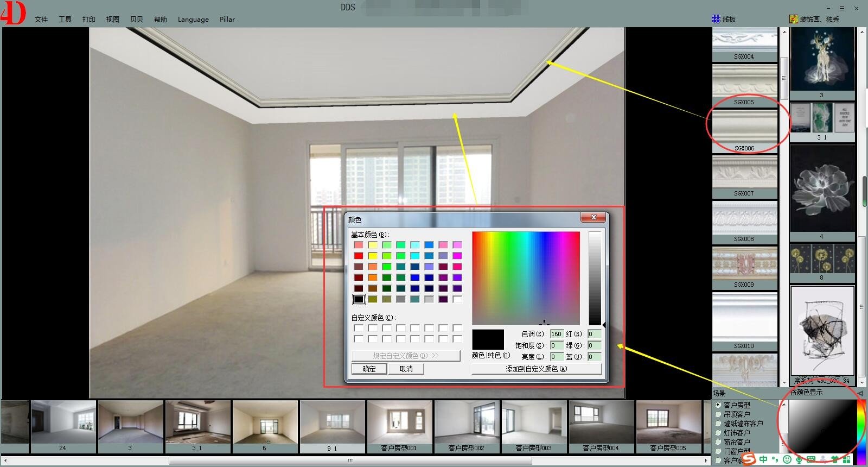Click the 线板 moulding category icon
Screen dimensions: 868x467
tap(716, 19)
